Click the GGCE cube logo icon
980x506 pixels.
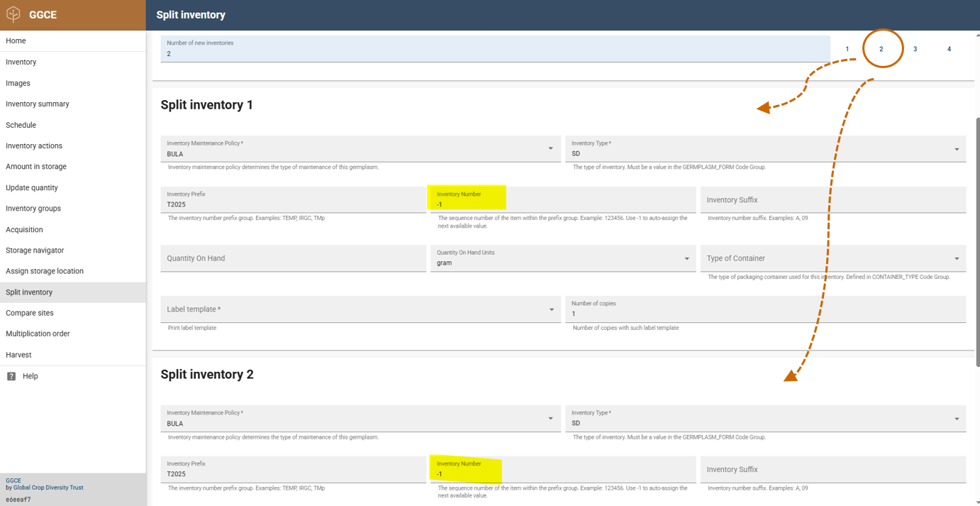point(13,15)
